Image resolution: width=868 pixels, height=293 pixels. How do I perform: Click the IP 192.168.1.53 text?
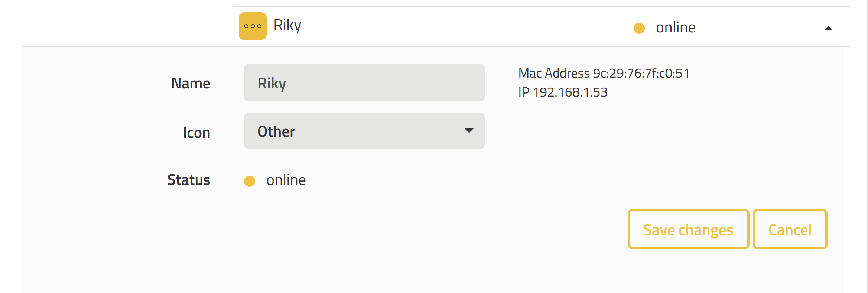tap(563, 92)
